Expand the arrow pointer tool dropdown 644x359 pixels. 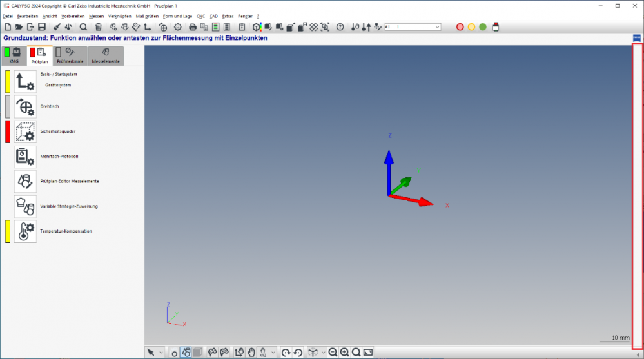point(161,353)
